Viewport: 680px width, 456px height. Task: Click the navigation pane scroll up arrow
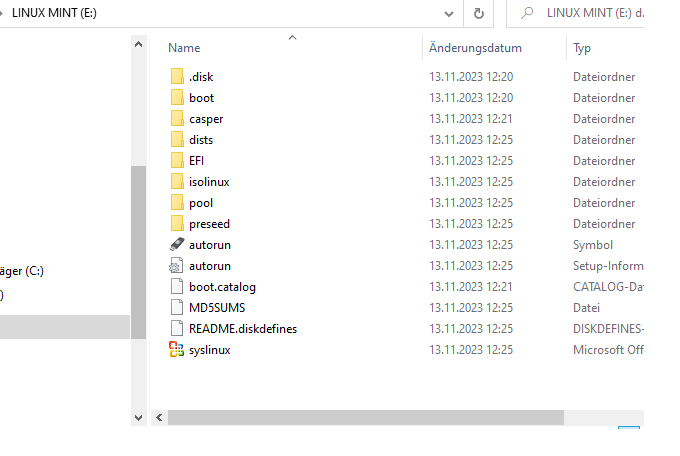coord(138,44)
